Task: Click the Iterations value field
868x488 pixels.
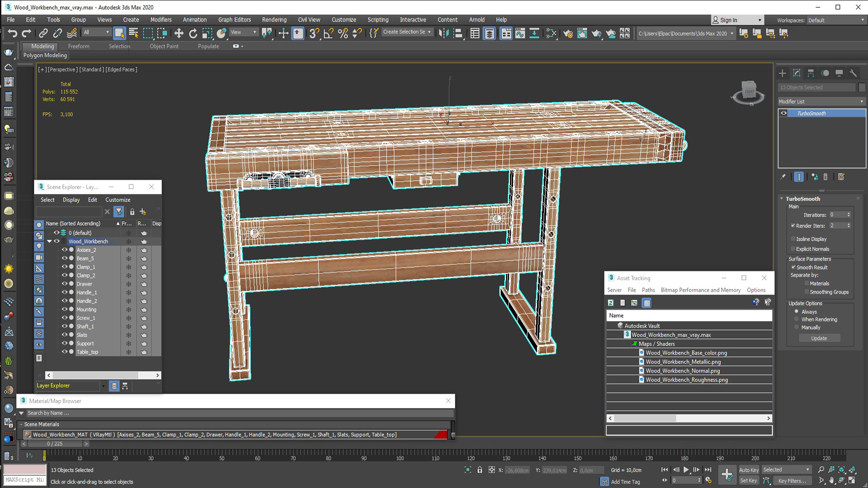Action: [x=838, y=215]
